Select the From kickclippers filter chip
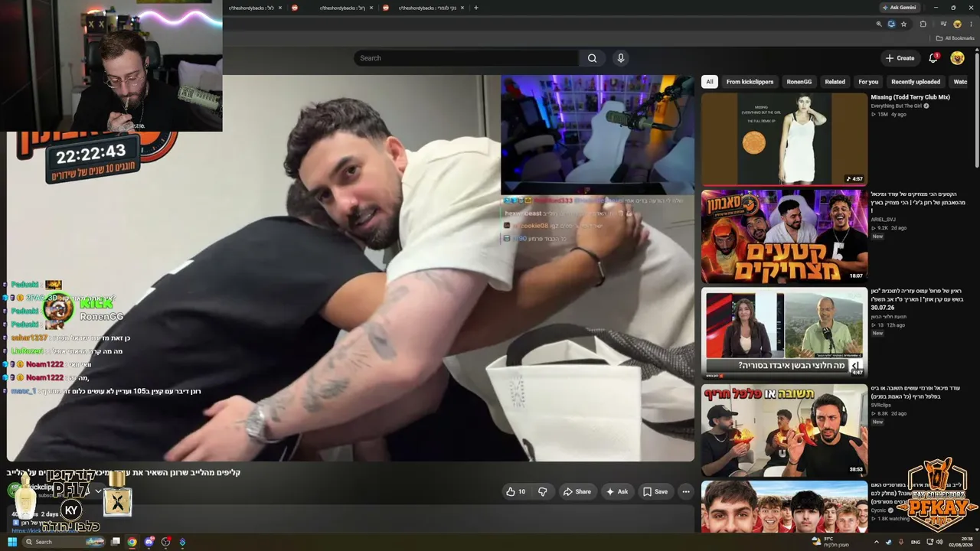This screenshot has width=980, height=551. click(x=750, y=82)
